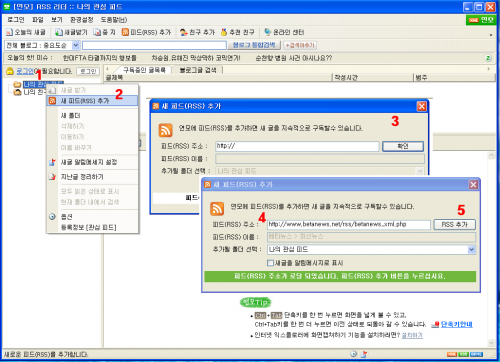
Task: Click the green 연모 logo in menu bar
Action: point(481,20)
